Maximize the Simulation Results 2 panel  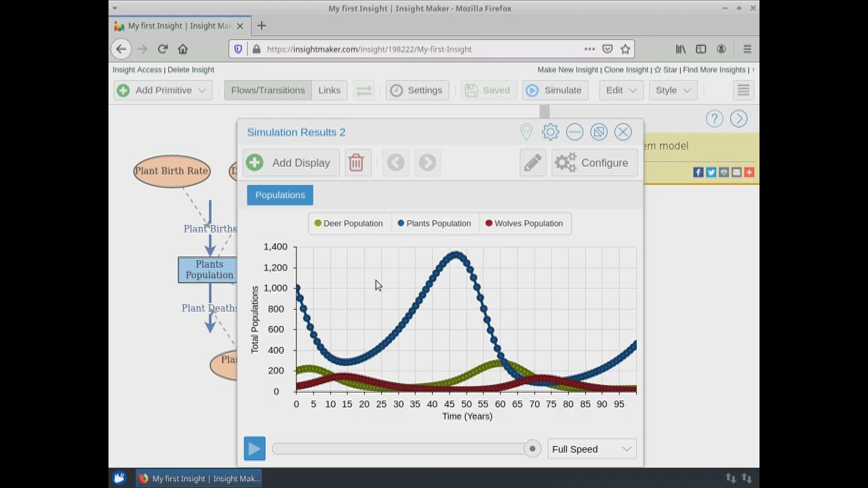pos(599,131)
